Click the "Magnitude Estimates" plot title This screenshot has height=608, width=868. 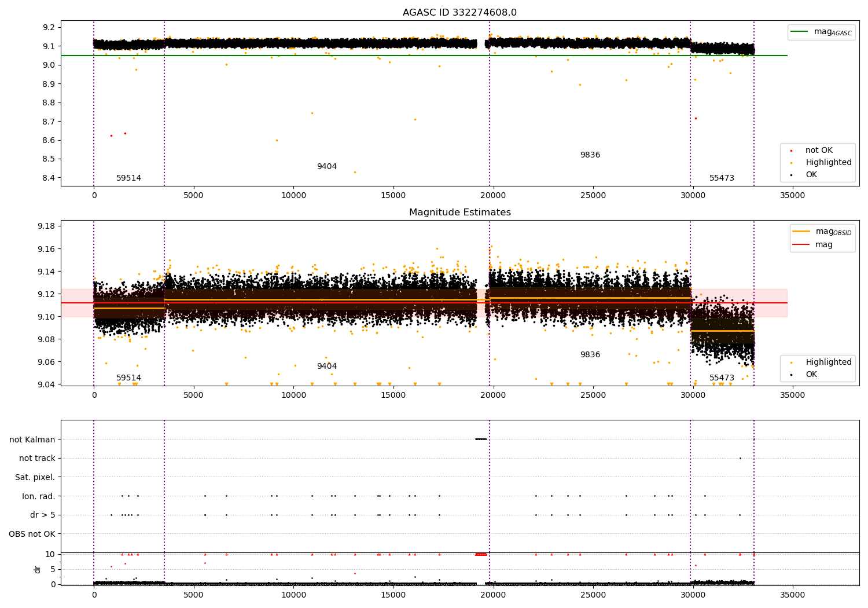coord(459,213)
